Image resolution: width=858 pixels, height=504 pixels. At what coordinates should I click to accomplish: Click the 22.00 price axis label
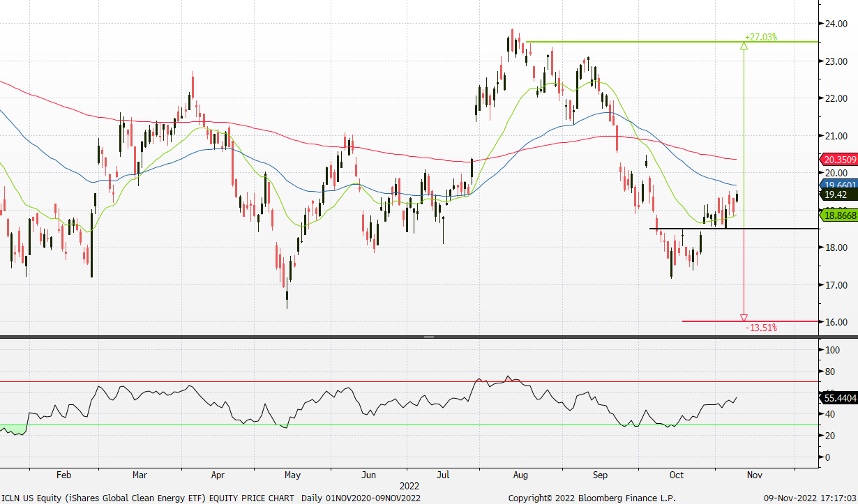836,98
